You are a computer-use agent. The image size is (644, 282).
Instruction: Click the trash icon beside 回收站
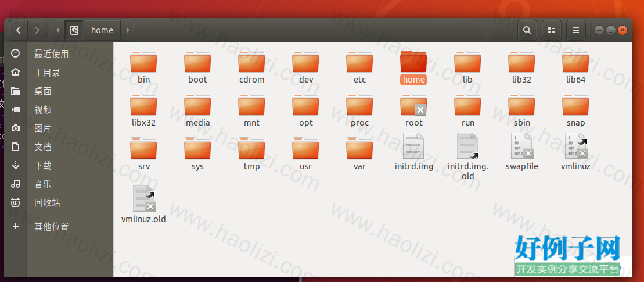(16, 202)
